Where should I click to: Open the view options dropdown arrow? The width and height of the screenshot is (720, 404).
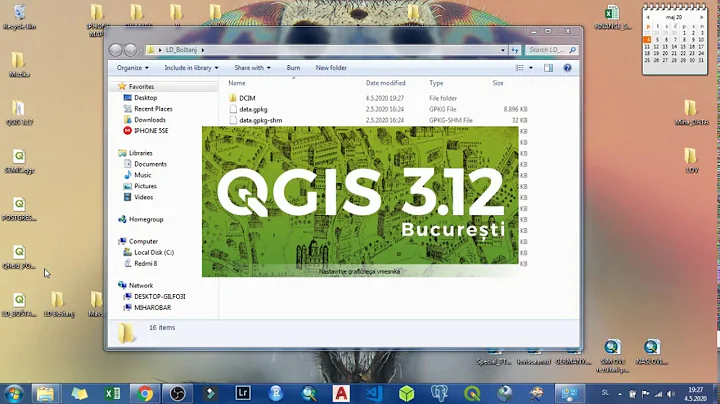click(x=531, y=68)
